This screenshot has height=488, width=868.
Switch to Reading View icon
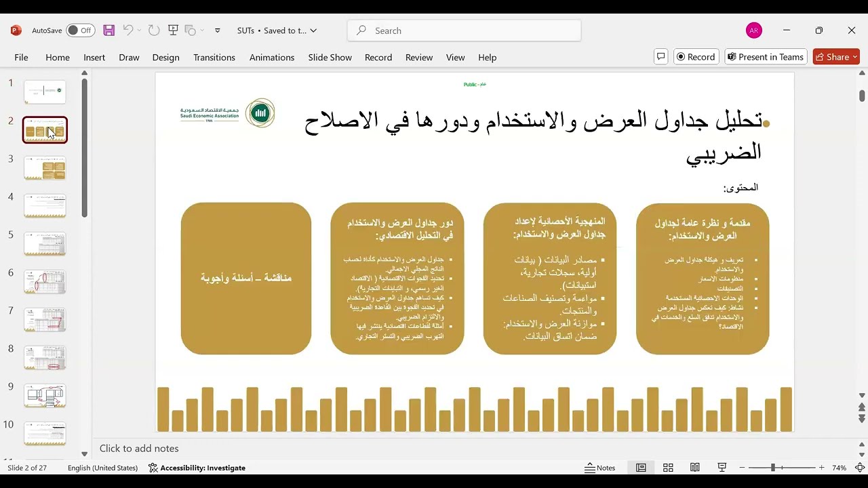coord(695,468)
